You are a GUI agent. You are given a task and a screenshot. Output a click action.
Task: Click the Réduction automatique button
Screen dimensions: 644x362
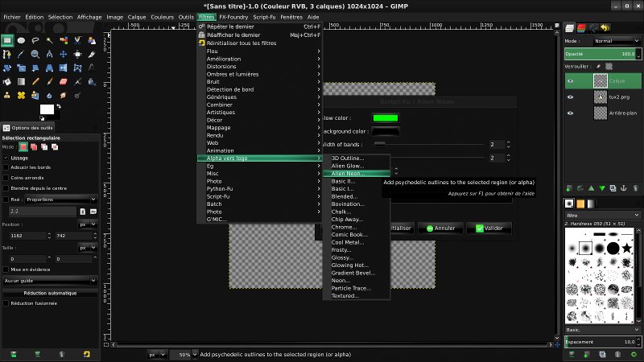click(x=50, y=293)
